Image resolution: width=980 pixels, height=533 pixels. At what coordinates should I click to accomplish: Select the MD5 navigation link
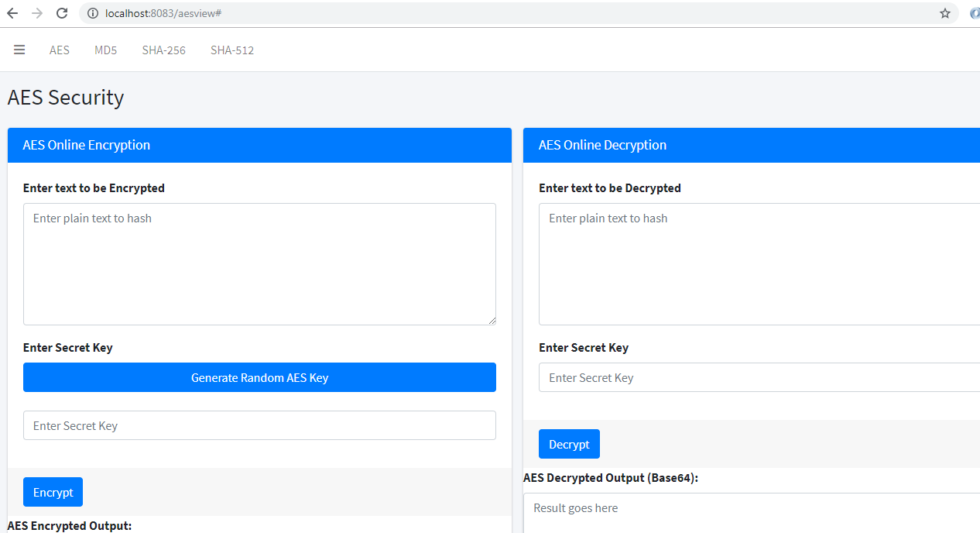(105, 50)
